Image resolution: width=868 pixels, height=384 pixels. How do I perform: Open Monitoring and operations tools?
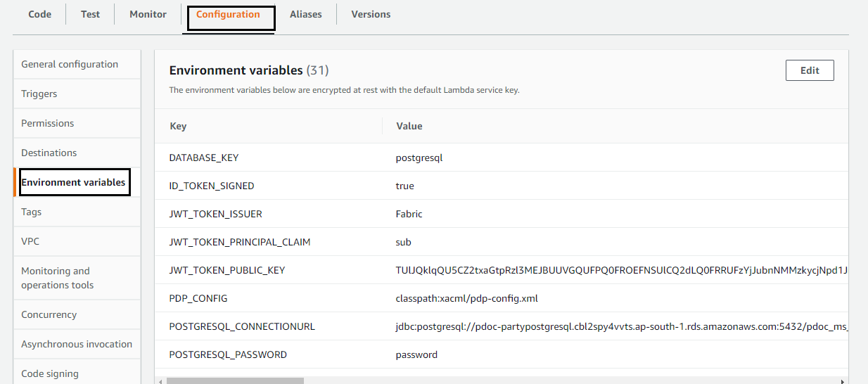click(x=57, y=278)
